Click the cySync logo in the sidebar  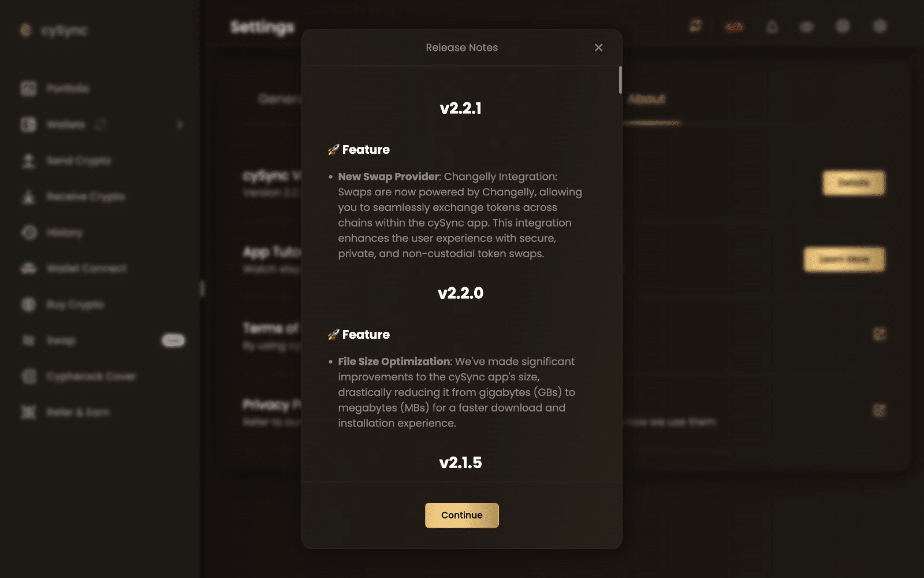54,30
